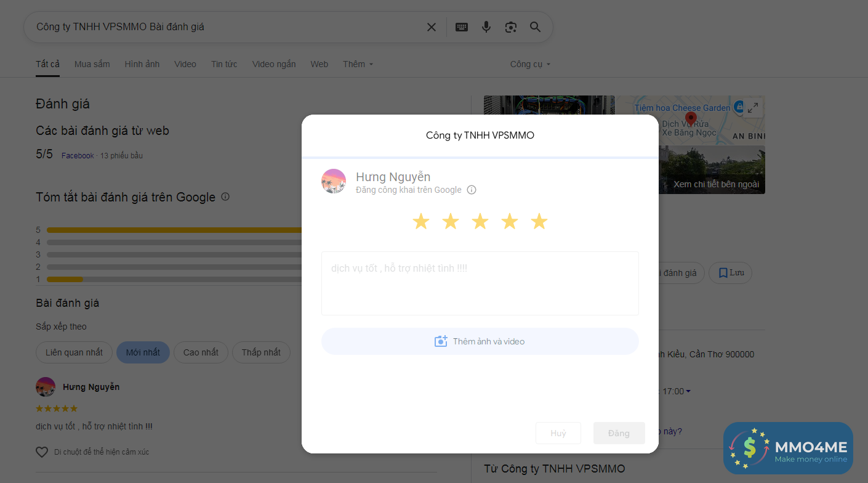Set the rating to one star
Image resolution: width=868 pixels, height=483 pixels.
(421, 221)
